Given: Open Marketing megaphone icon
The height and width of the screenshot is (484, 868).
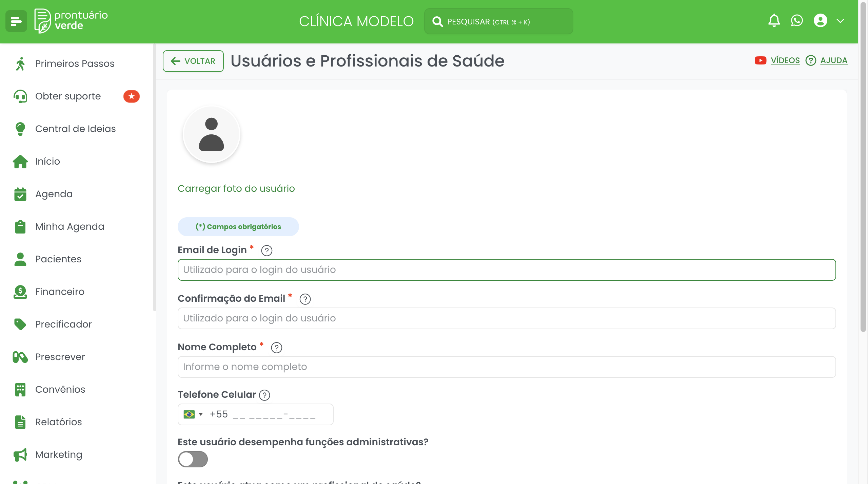Looking at the screenshot, I should (20, 454).
